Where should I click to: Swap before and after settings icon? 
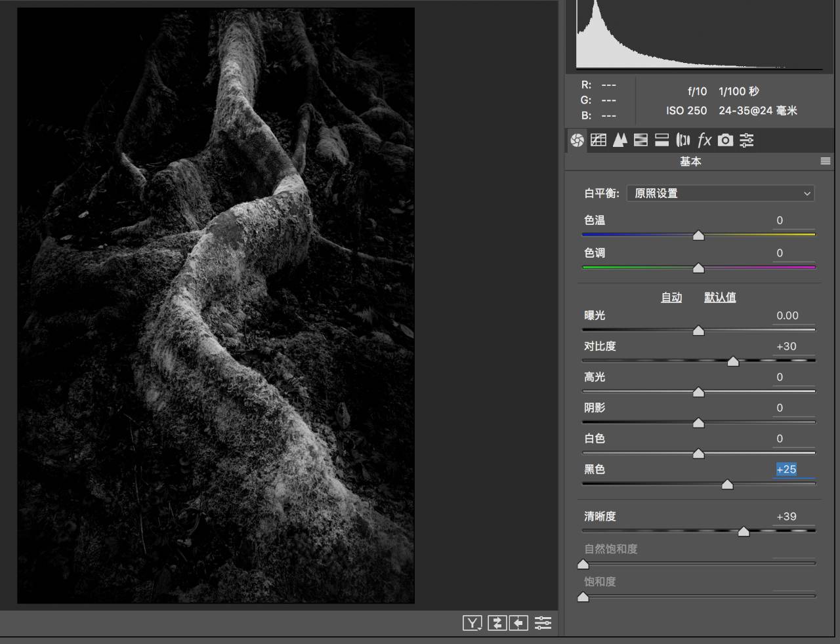pos(497,623)
